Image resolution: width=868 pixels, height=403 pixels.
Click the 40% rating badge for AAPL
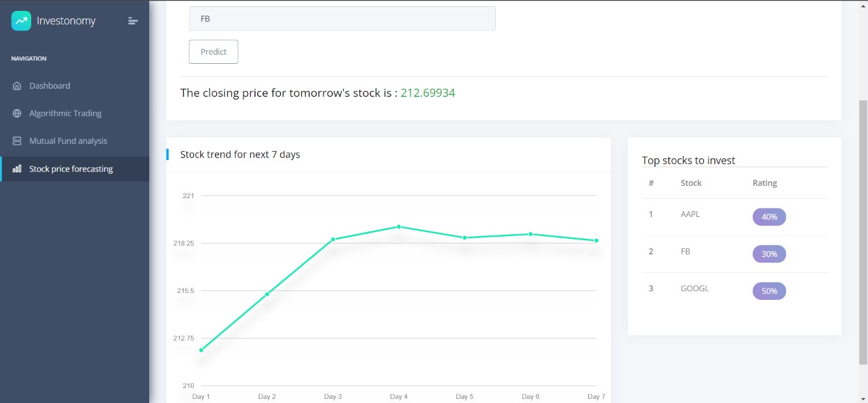769,217
